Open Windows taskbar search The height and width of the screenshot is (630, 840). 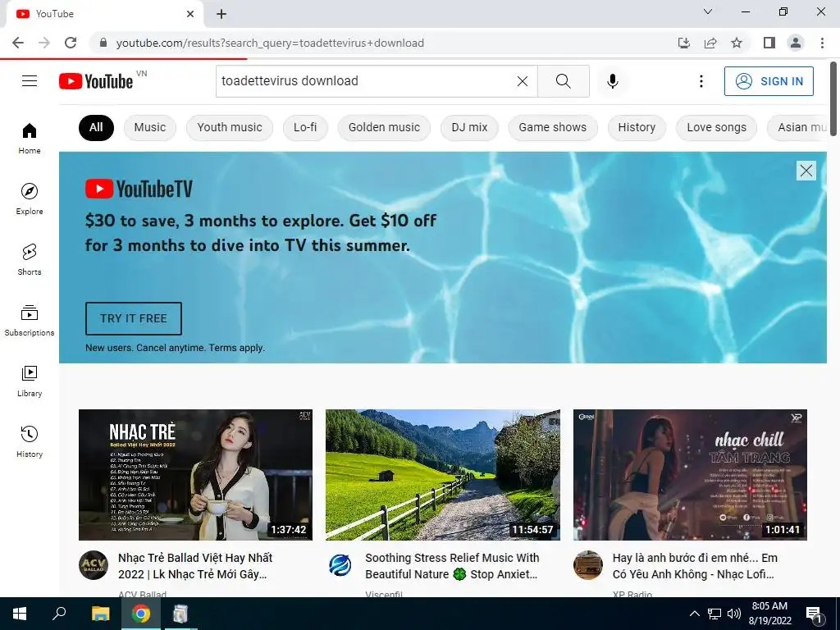click(x=59, y=614)
